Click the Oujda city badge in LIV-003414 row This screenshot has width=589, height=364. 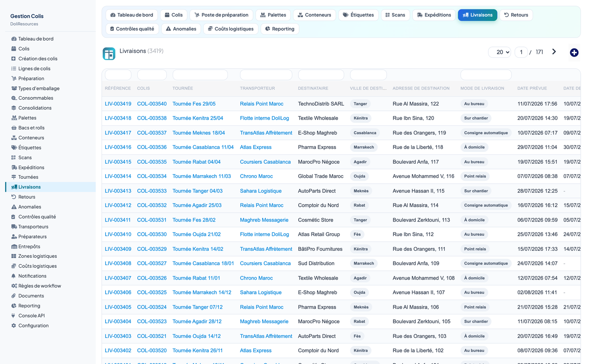360,176
